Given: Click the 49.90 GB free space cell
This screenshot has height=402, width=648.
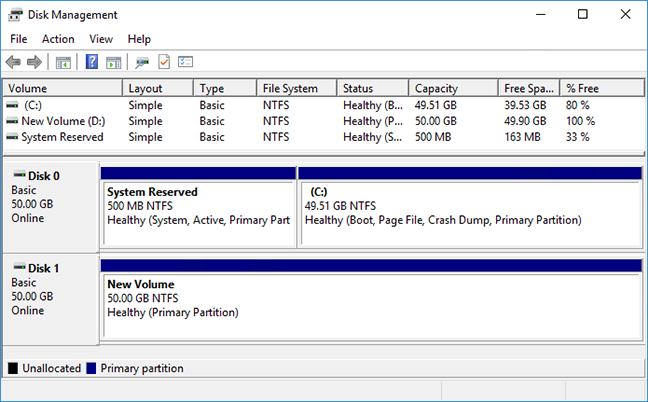Looking at the screenshot, I should 525,121.
